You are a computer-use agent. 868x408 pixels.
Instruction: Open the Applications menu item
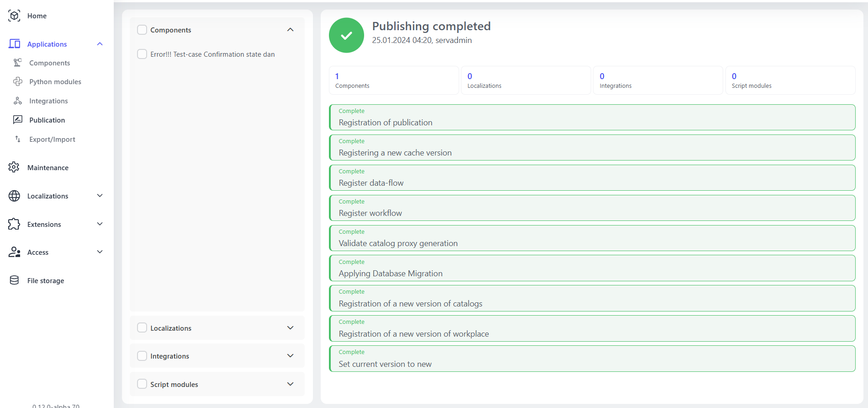click(47, 44)
